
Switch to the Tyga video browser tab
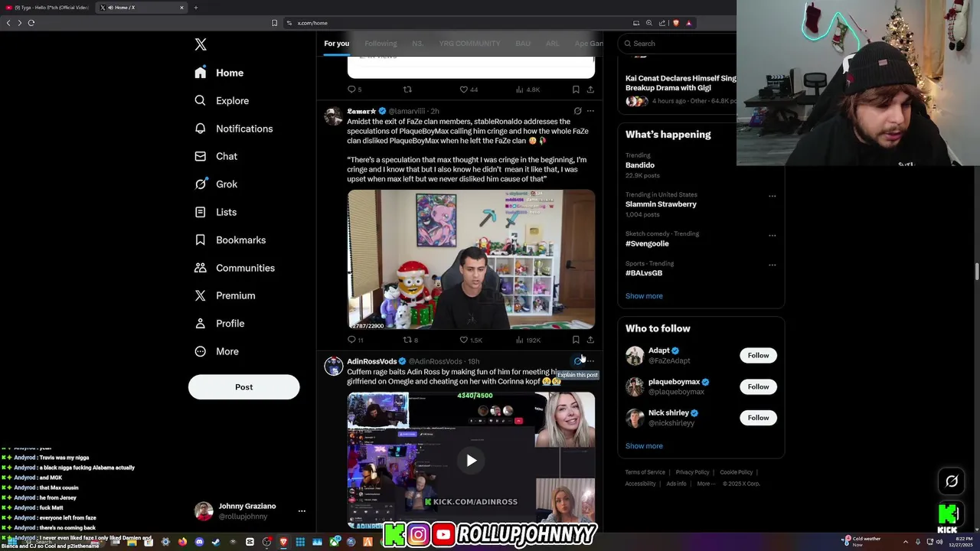click(47, 8)
